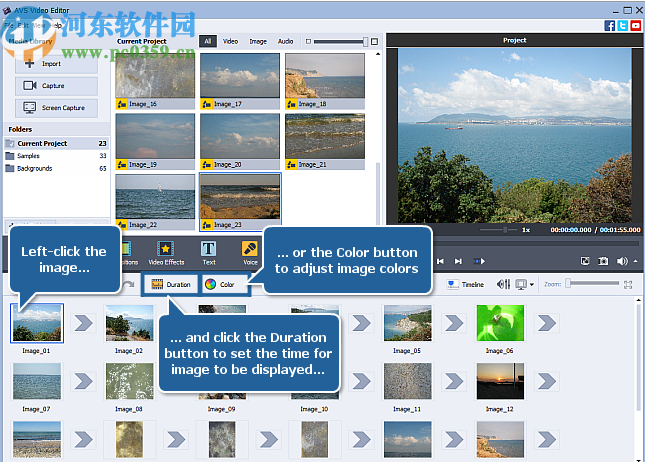The width and height of the screenshot is (645, 462).
Task: Select Image_12 in the storyboard
Action: pyautogui.click(x=500, y=381)
